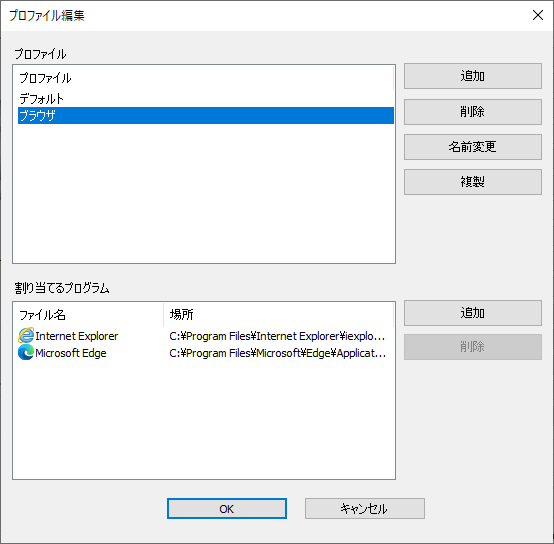Click the Microsoft Edge Applicat... path cell
Screen dimensions: 554x544
[277, 353]
